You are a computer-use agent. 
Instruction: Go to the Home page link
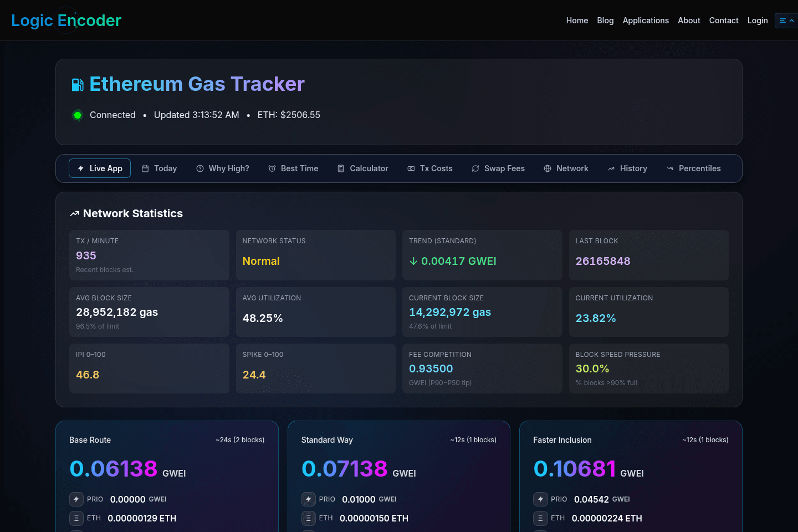(x=577, y=21)
